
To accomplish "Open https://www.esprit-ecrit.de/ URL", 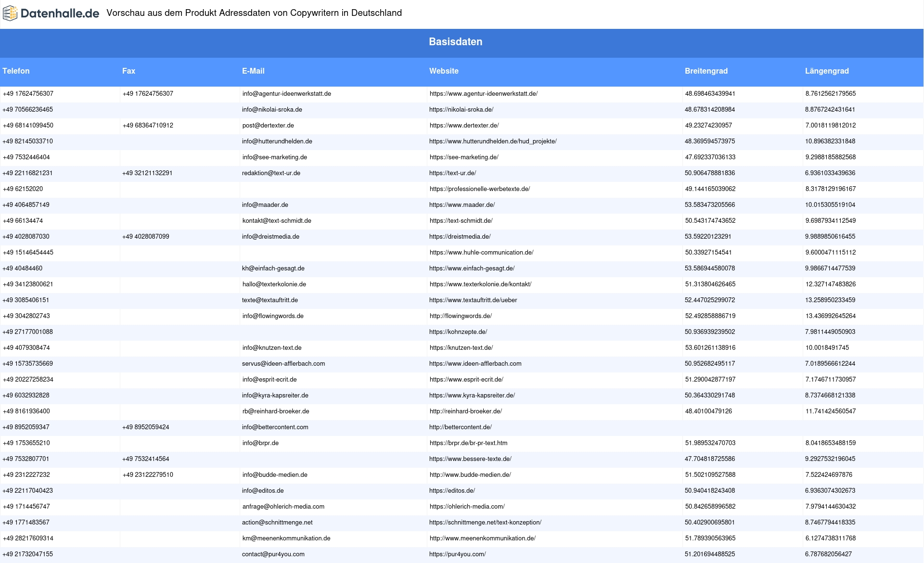I will [x=466, y=380].
